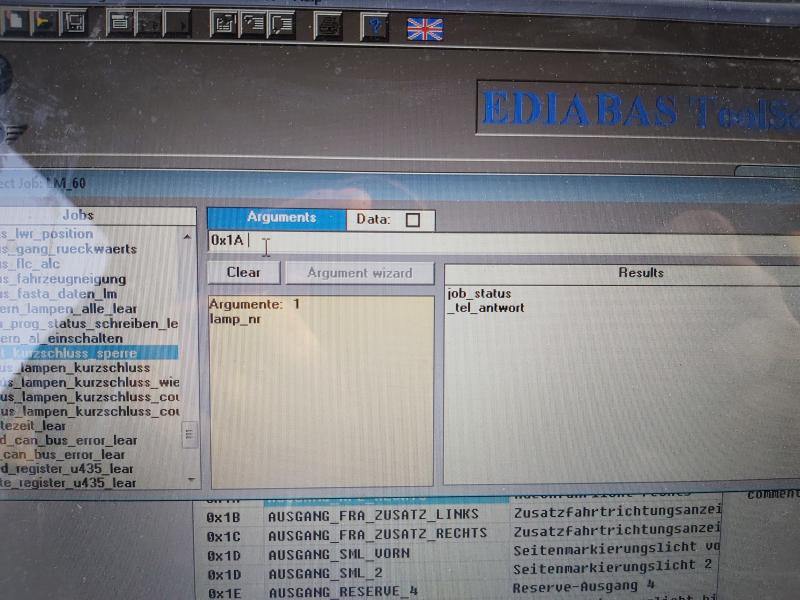This screenshot has height=600, width=800.
Task: Click the window-list toolbar icon
Action: point(120,23)
